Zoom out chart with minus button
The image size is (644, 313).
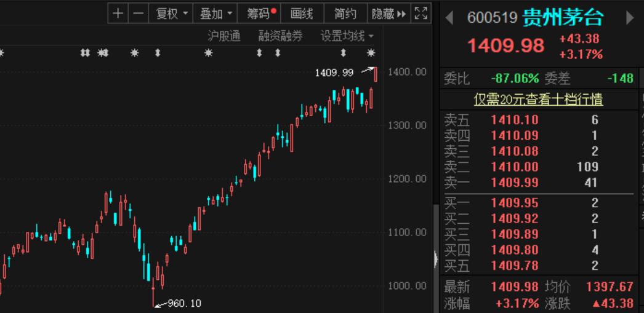[139, 14]
